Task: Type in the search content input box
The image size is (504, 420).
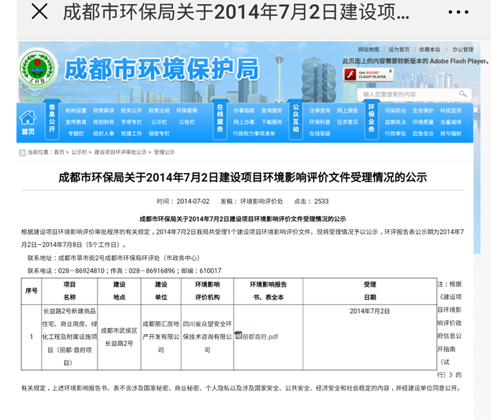Action: click(x=409, y=94)
